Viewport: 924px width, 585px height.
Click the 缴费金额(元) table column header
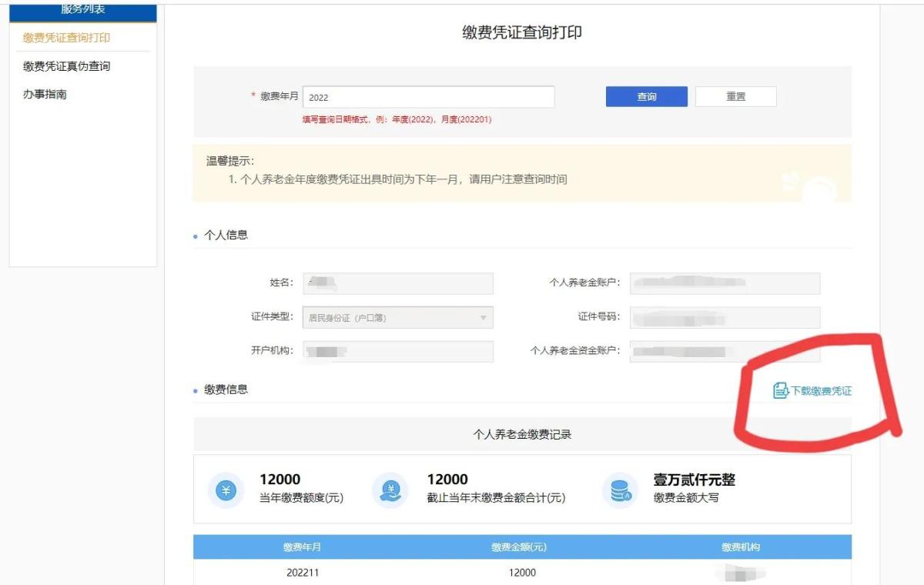pyautogui.click(x=519, y=547)
